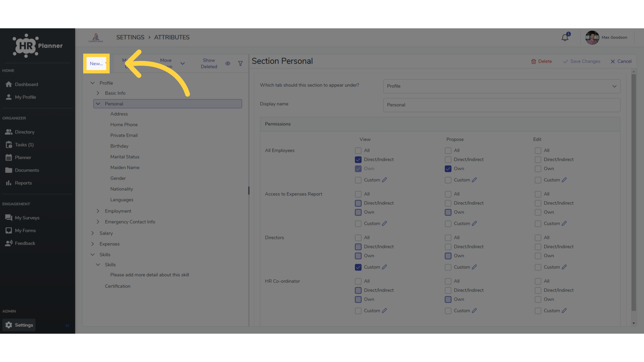
Task: Open the Reports chart icon
Action: coord(9,183)
